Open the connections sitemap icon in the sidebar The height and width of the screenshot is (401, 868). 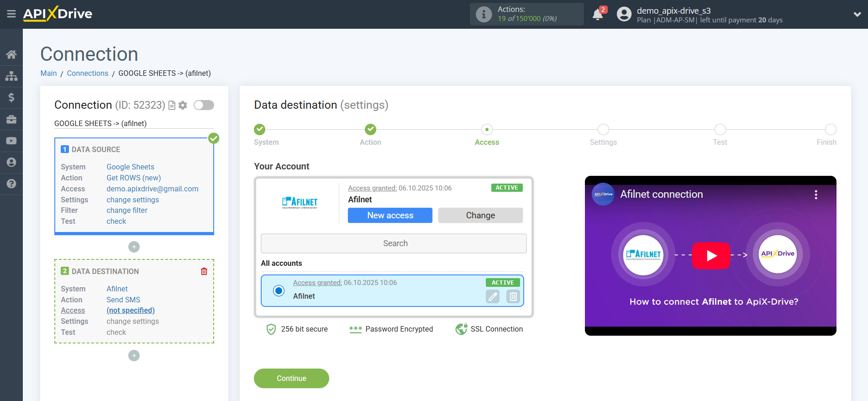(x=11, y=76)
